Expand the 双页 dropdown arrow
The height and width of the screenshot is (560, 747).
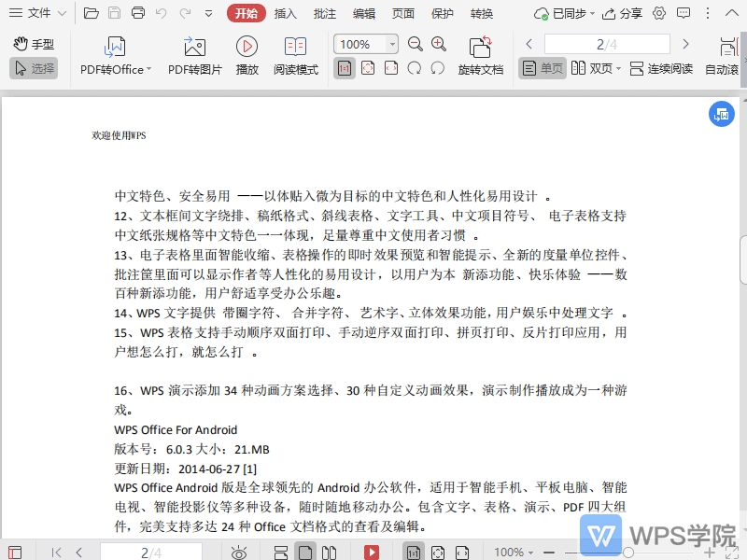(618, 68)
